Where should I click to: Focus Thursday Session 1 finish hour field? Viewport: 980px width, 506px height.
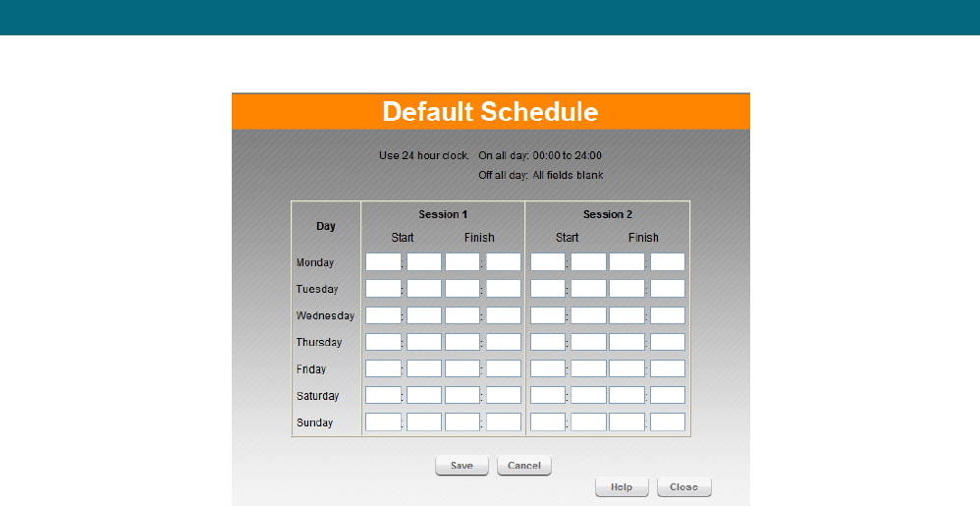coord(463,342)
